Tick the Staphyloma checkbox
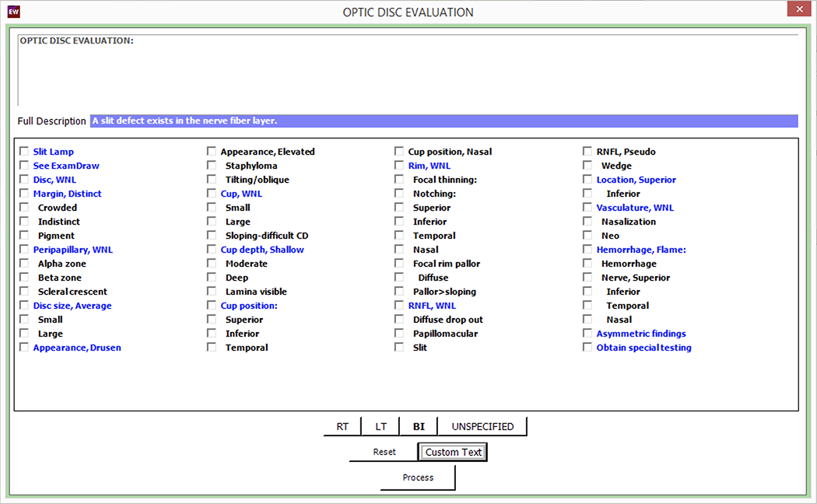This screenshot has width=817, height=504. pos(212,166)
